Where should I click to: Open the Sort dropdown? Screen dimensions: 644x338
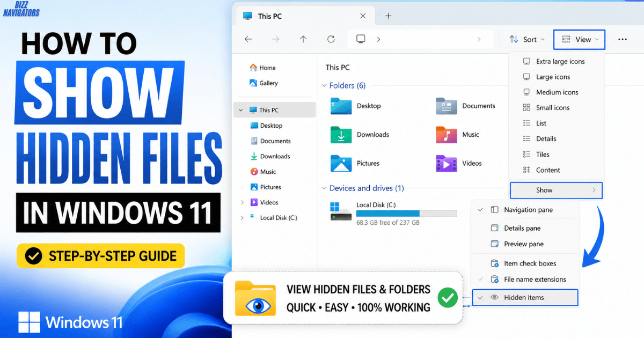click(526, 39)
